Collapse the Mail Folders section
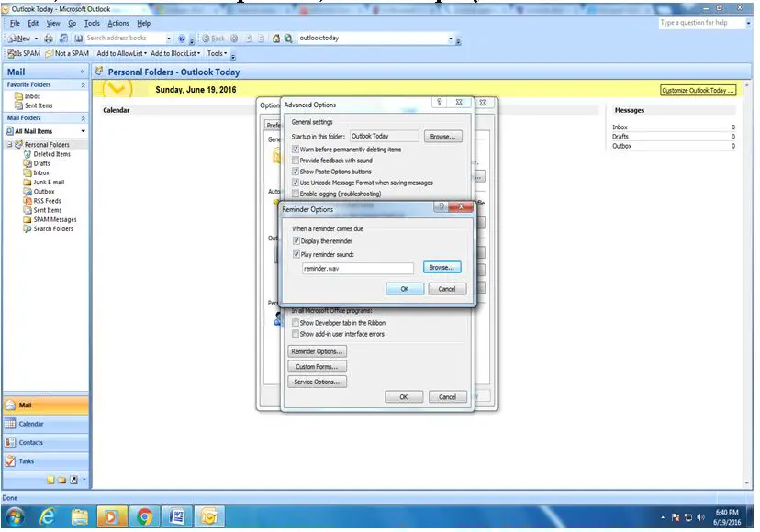Viewport: 760px width, 532px height. [83, 118]
